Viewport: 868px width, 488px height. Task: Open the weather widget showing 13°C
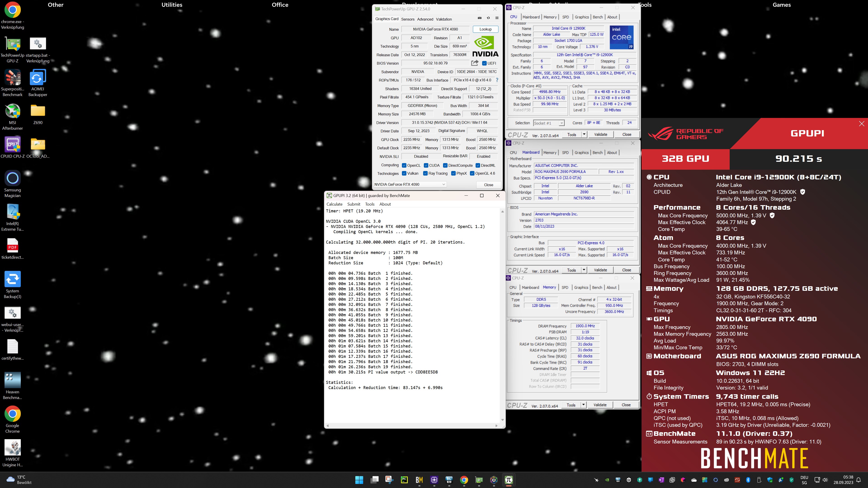pos(19,480)
